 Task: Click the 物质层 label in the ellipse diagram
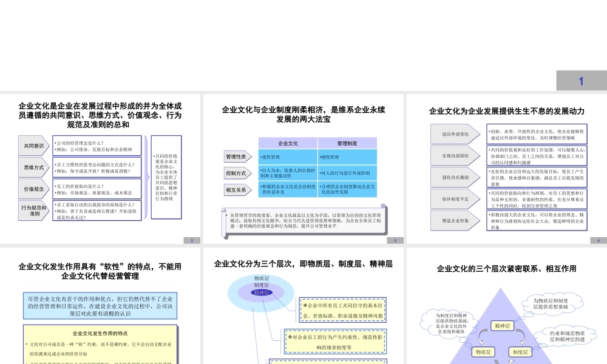(x=262, y=278)
